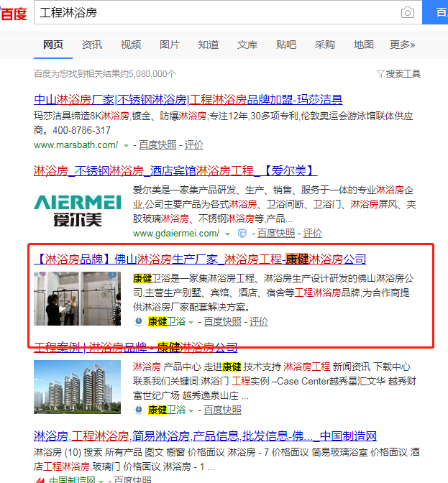
Task: Click the www.gdaiermei.com/ URL
Action: 176,233
